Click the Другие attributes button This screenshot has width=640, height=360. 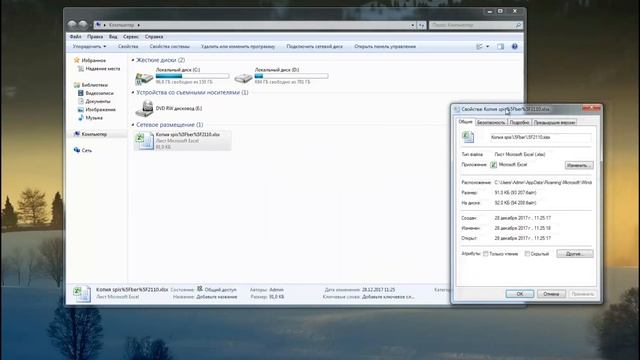coord(575,254)
